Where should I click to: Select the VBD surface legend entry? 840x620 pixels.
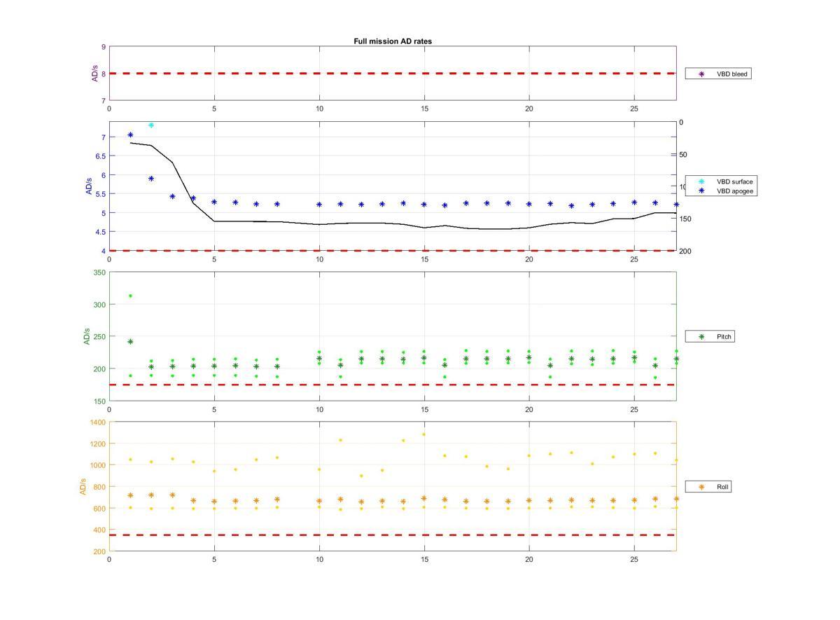(x=722, y=181)
